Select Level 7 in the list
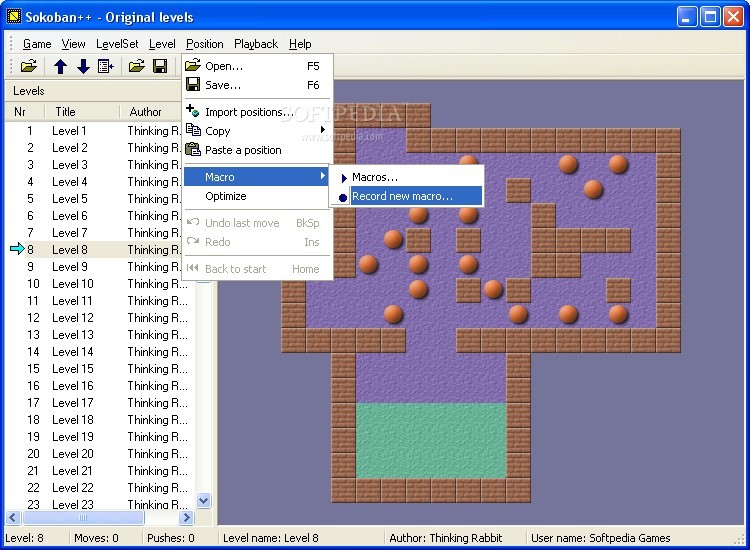Viewport: 750px width, 550px height. [x=94, y=232]
